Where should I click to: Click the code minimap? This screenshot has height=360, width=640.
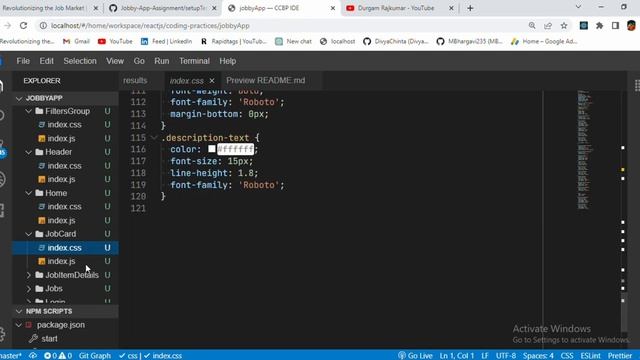pos(584,149)
